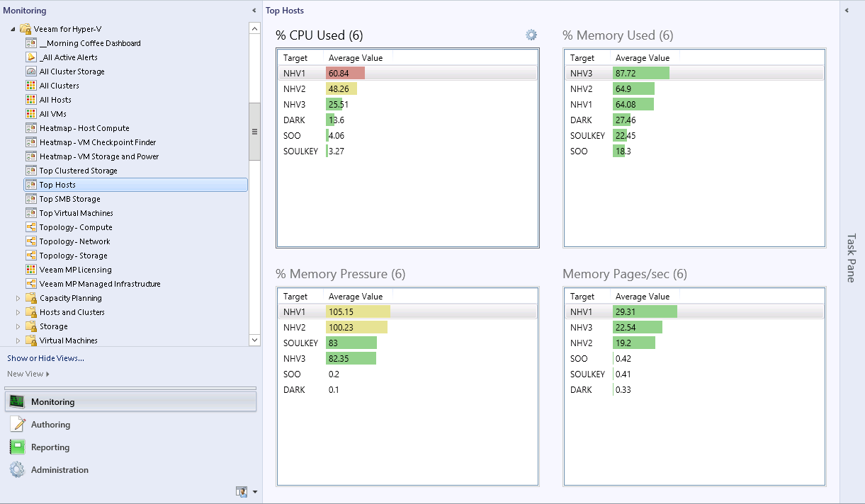This screenshot has width=865, height=504.
Task: Collapse the Monitoring navigation pane
Action: point(254,11)
